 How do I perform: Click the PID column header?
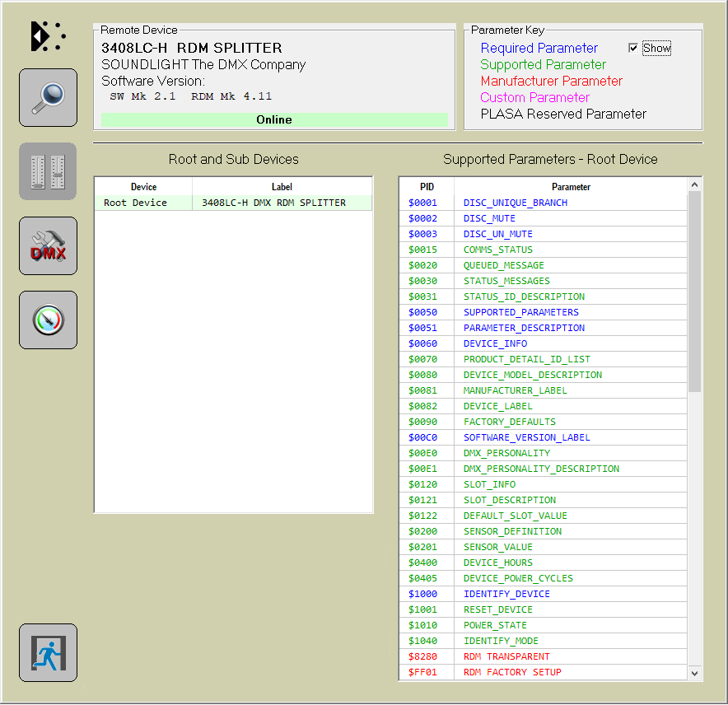coord(427,187)
